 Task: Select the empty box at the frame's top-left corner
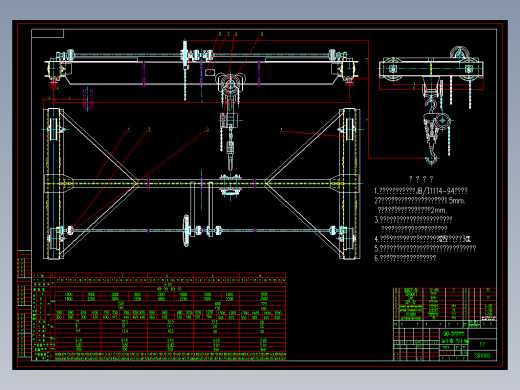[x=48, y=33]
